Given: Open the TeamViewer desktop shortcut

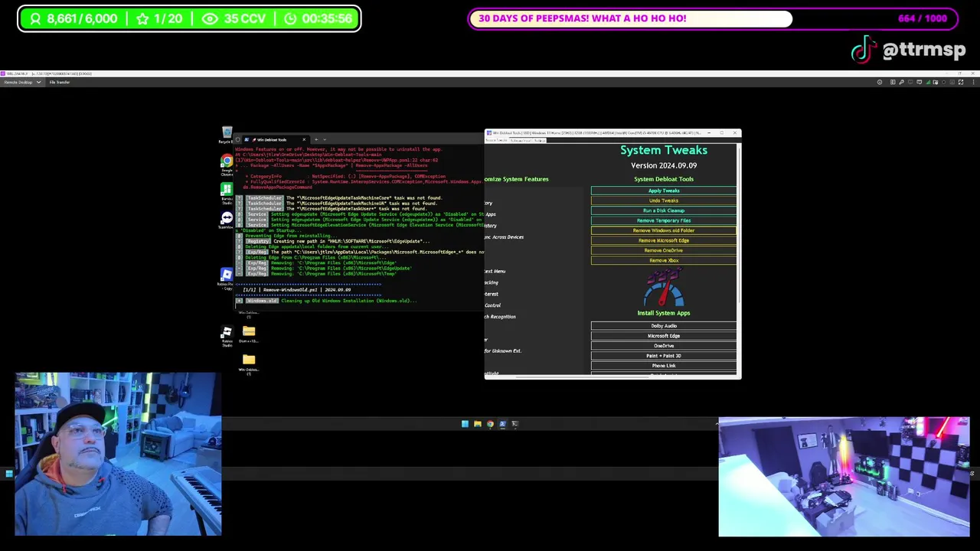Looking at the screenshot, I should pos(227,220).
